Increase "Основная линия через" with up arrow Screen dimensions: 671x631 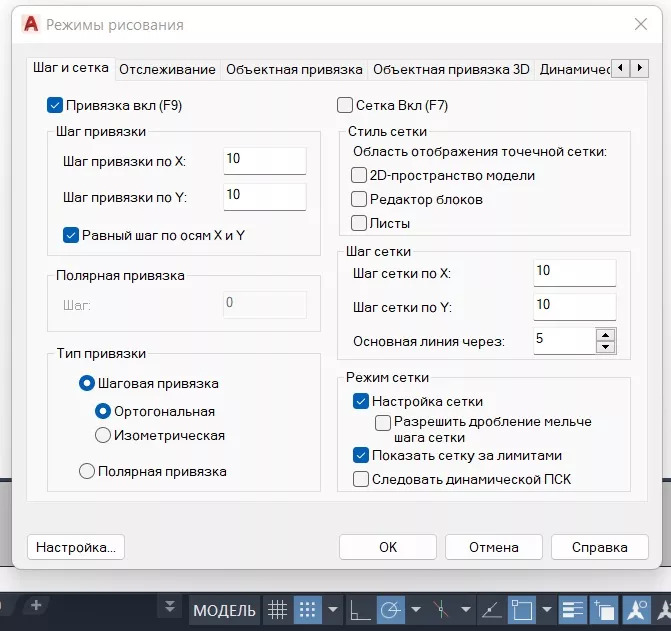(x=605, y=334)
